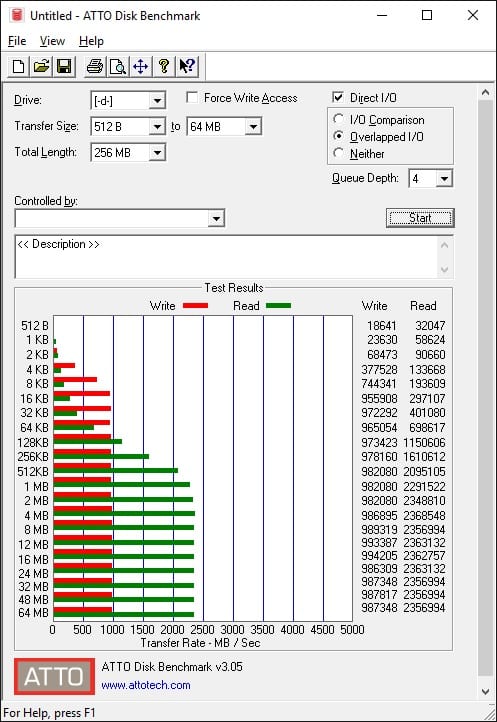Viewport: 497px width, 722px height.
Task: Click the write value 377528
Action: pyautogui.click(x=379, y=369)
